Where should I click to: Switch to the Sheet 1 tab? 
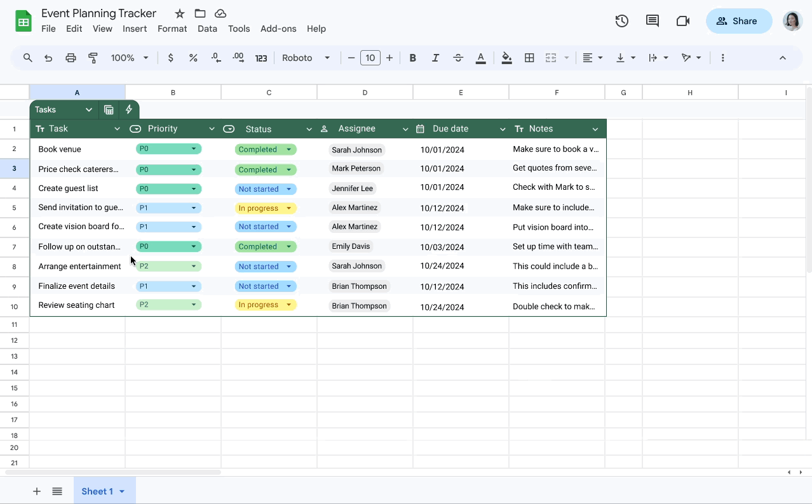click(x=104, y=491)
